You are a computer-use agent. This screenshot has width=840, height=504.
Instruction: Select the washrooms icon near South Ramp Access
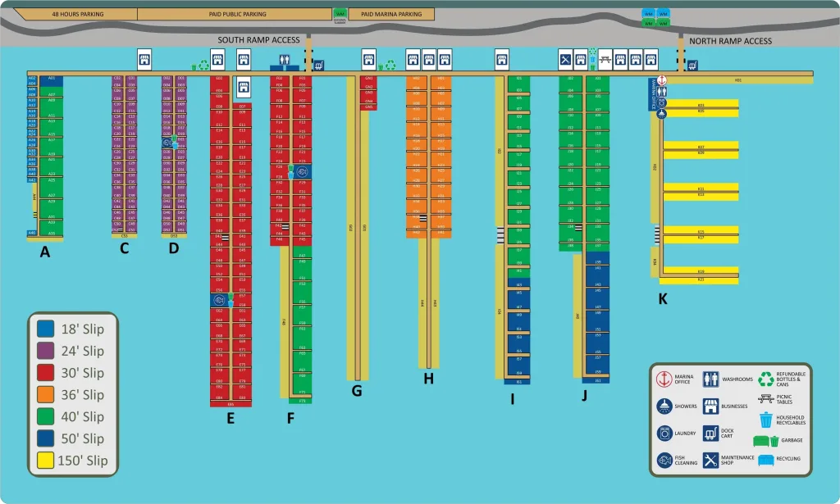click(x=285, y=59)
